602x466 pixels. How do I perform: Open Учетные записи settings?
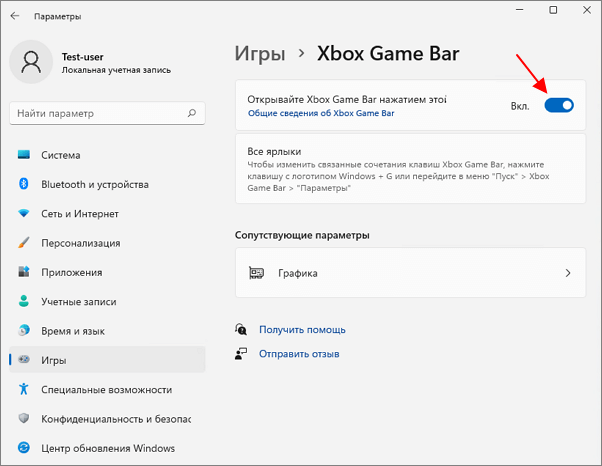107,301
